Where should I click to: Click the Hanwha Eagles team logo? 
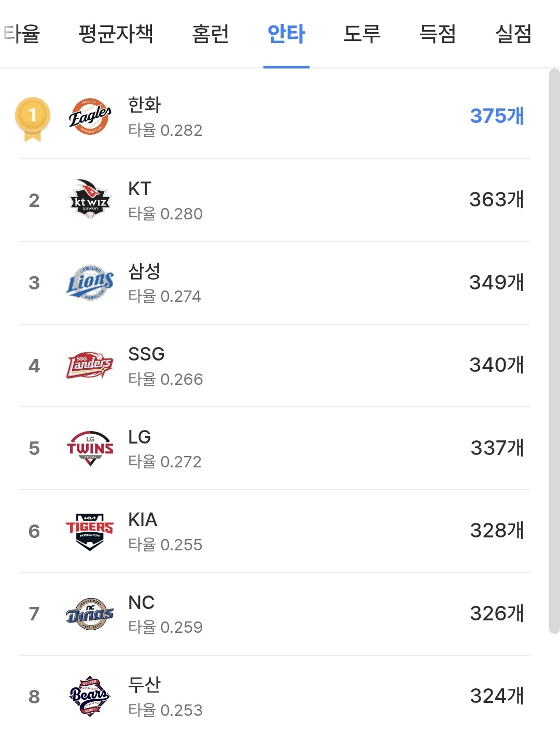(x=90, y=116)
